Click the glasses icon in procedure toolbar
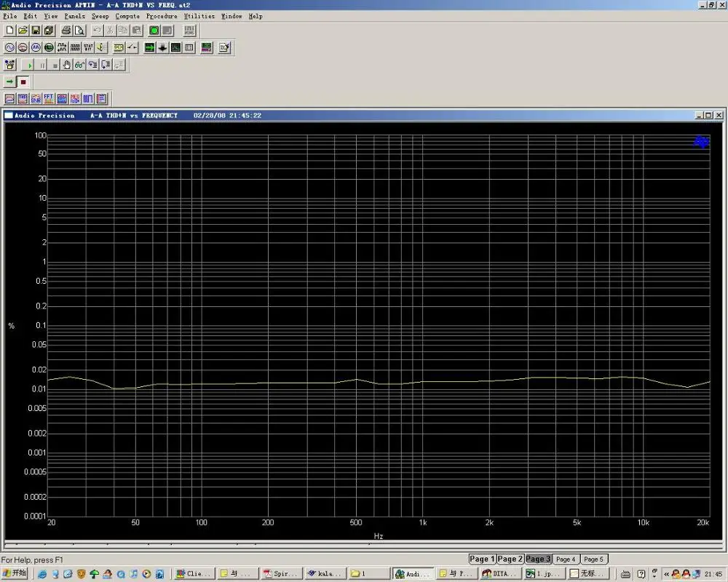The image size is (728, 582). click(x=80, y=65)
